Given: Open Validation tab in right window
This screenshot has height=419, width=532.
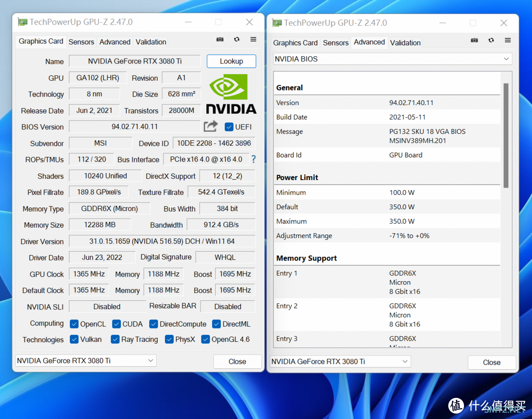Looking at the screenshot, I should (x=405, y=43).
